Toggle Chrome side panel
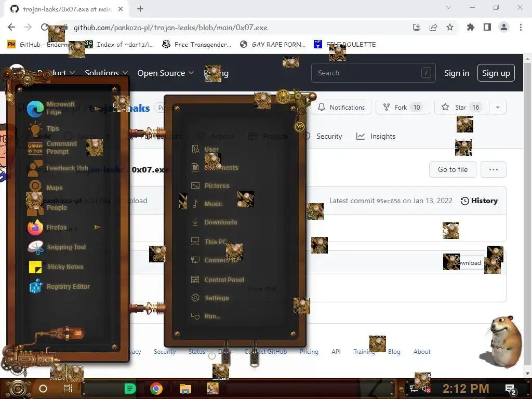The height and width of the screenshot is (399, 532). pyautogui.click(x=487, y=27)
